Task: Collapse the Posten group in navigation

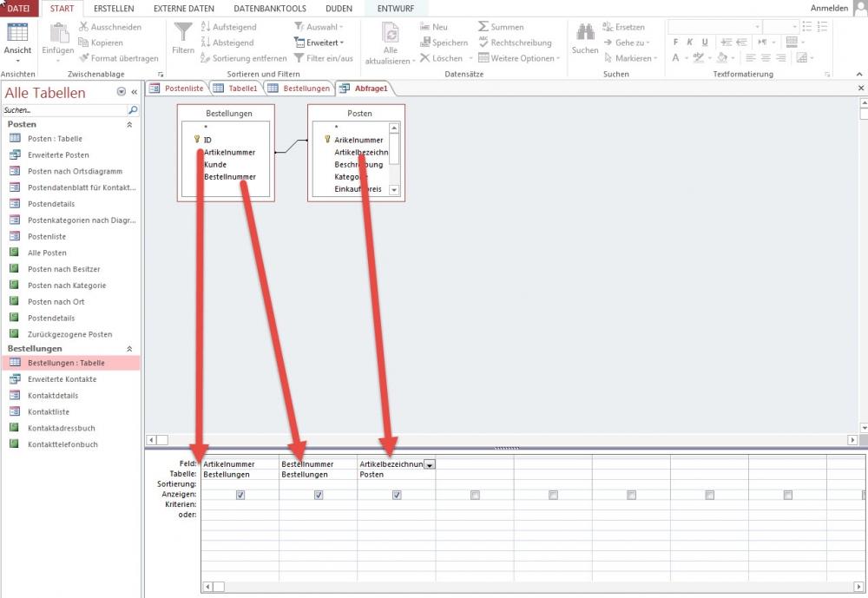Action: click(x=129, y=125)
